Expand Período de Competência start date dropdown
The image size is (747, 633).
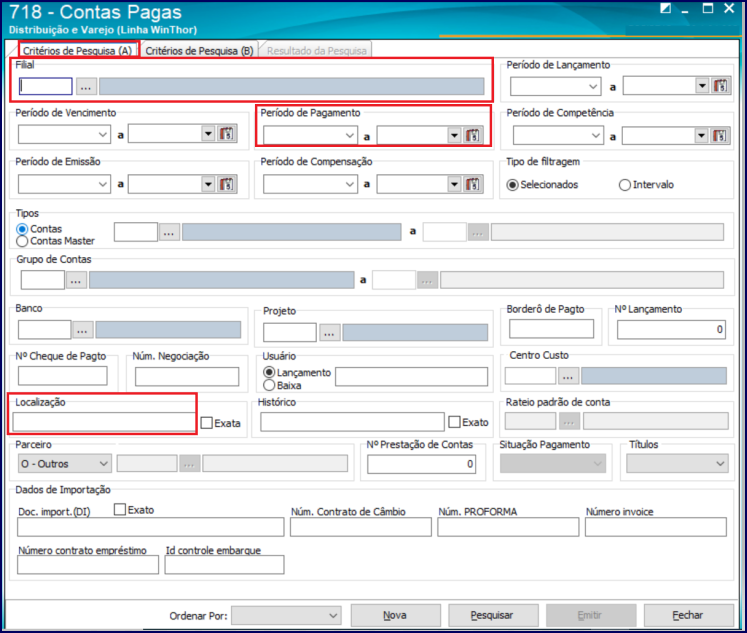[x=596, y=136]
